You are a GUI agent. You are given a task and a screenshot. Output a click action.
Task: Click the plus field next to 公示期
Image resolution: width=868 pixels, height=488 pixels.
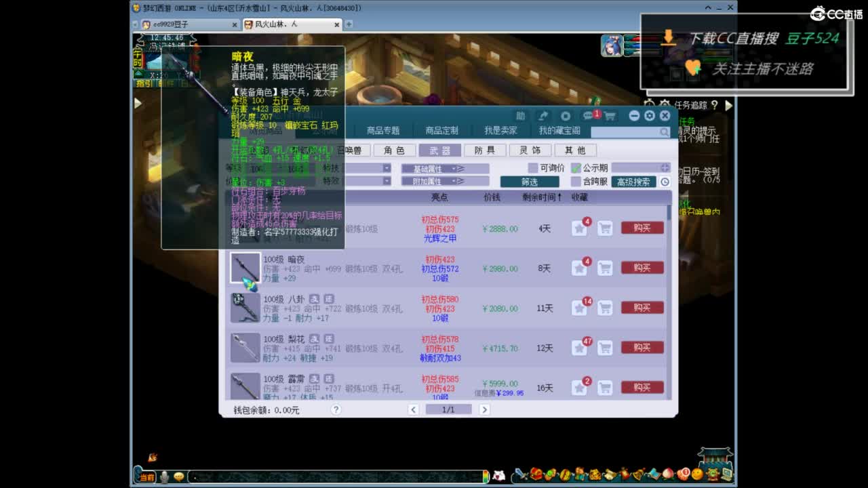(640, 168)
